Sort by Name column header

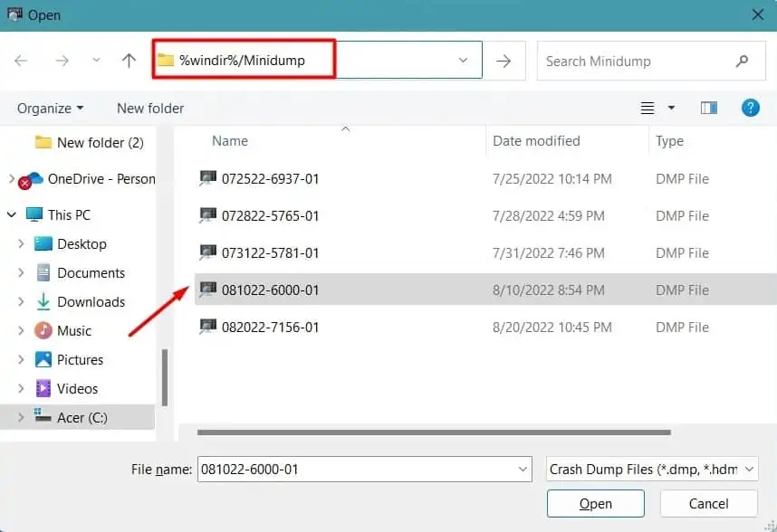[x=230, y=141]
